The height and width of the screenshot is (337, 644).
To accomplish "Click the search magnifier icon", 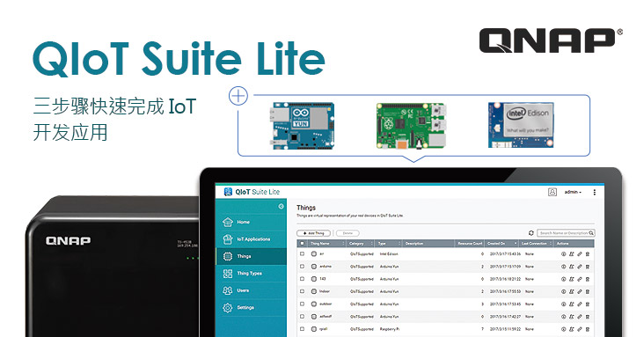I will tap(591, 233).
